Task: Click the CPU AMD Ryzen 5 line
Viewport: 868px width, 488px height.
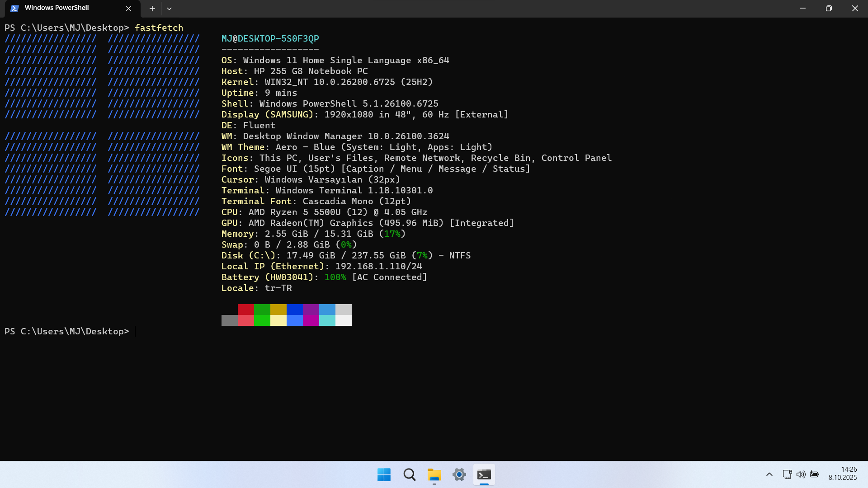Action: pos(325,212)
